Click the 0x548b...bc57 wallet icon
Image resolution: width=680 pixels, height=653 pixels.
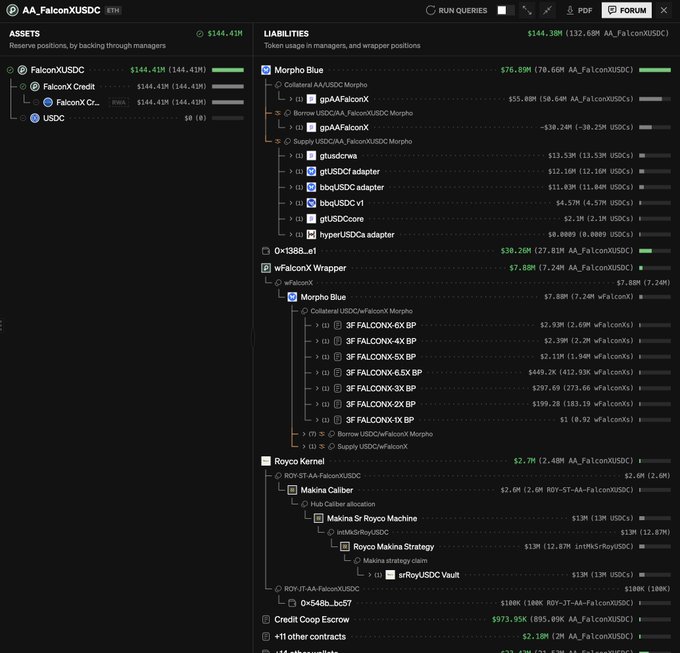click(292, 603)
